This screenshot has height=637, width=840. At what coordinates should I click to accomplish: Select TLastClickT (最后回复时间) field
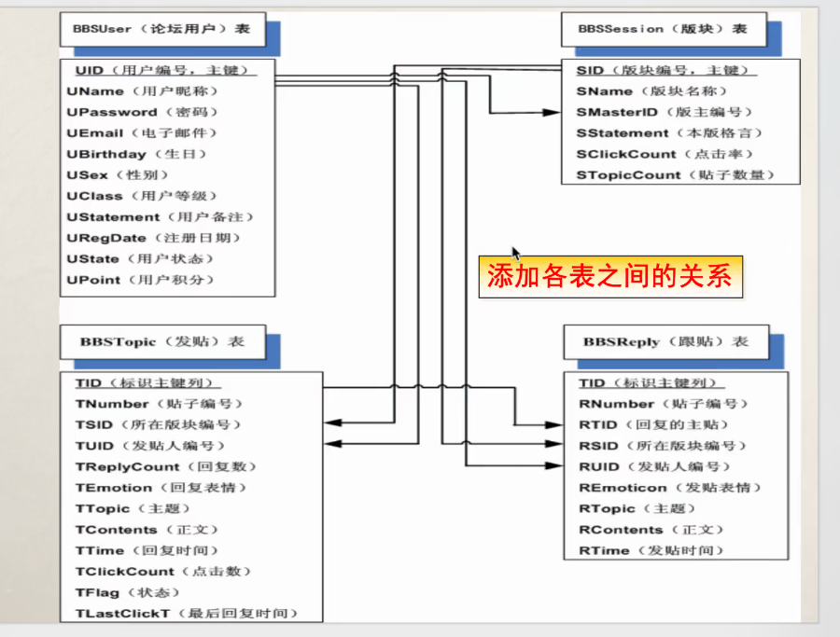click(x=187, y=613)
